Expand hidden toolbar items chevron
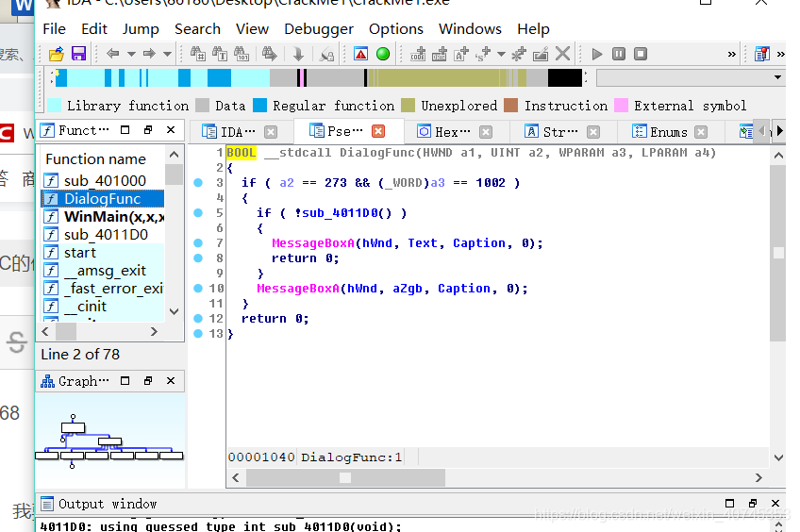The height and width of the screenshot is (532, 800). coord(732,54)
